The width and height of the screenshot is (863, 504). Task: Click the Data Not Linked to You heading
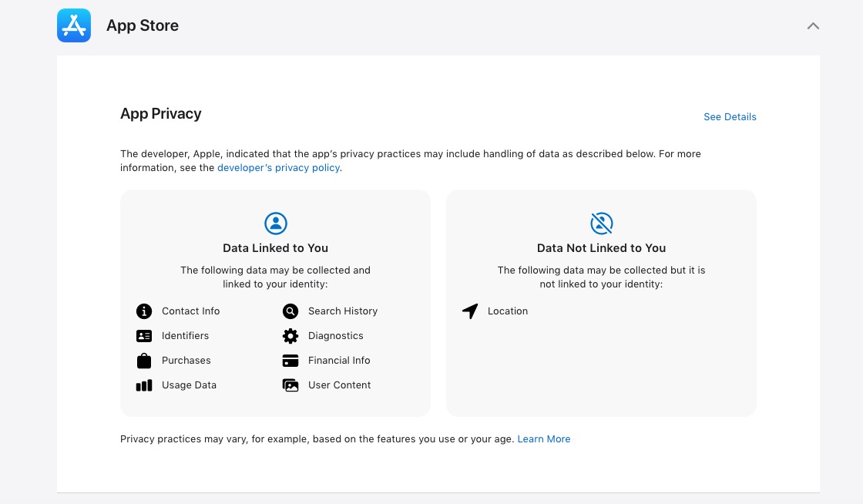click(602, 248)
